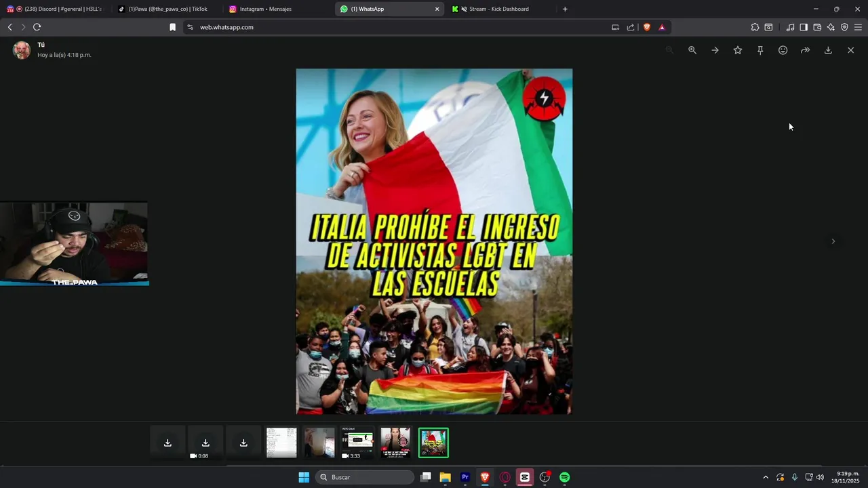868x488 pixels.
Task: Open a new browser tab
Action: pos(565,9)
